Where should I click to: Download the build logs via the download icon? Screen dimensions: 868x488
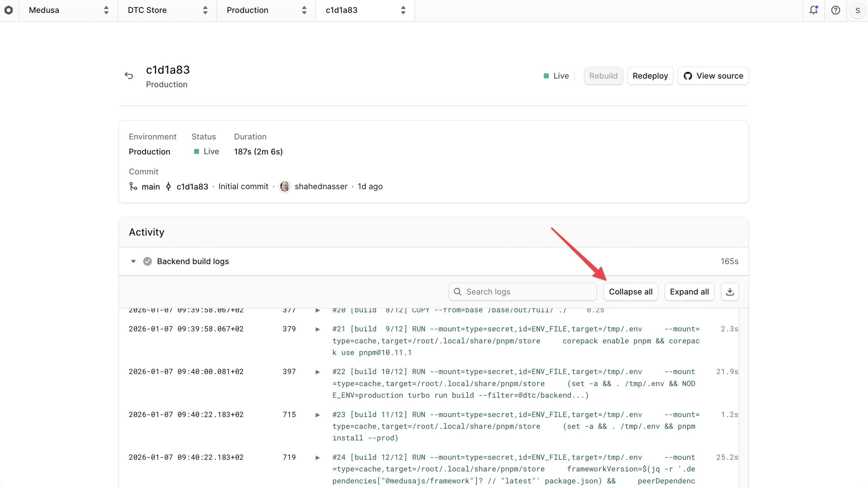pyautogui.click(x=730, y=292)
